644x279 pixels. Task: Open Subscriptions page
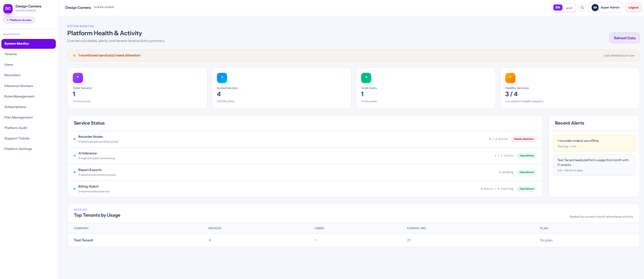pos(28,107)
